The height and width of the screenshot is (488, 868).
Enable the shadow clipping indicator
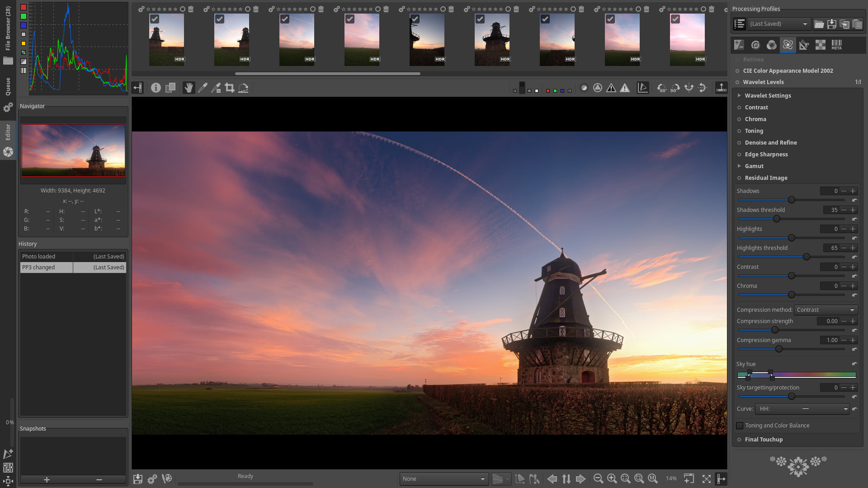pyautogui.click(x=612, y=88)
